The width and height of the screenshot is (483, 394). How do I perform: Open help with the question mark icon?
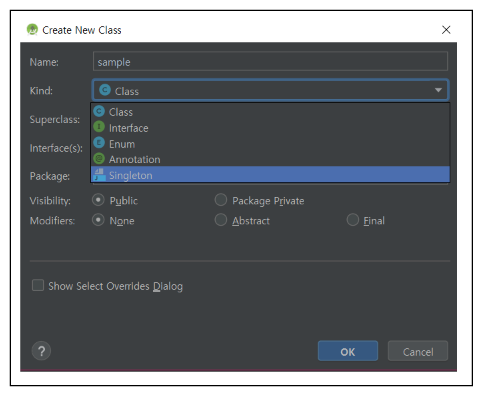[x=41, y=351]
